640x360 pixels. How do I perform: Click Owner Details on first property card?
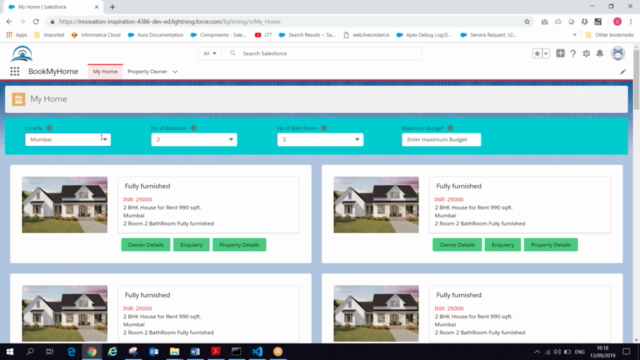(x=146, y=245)
